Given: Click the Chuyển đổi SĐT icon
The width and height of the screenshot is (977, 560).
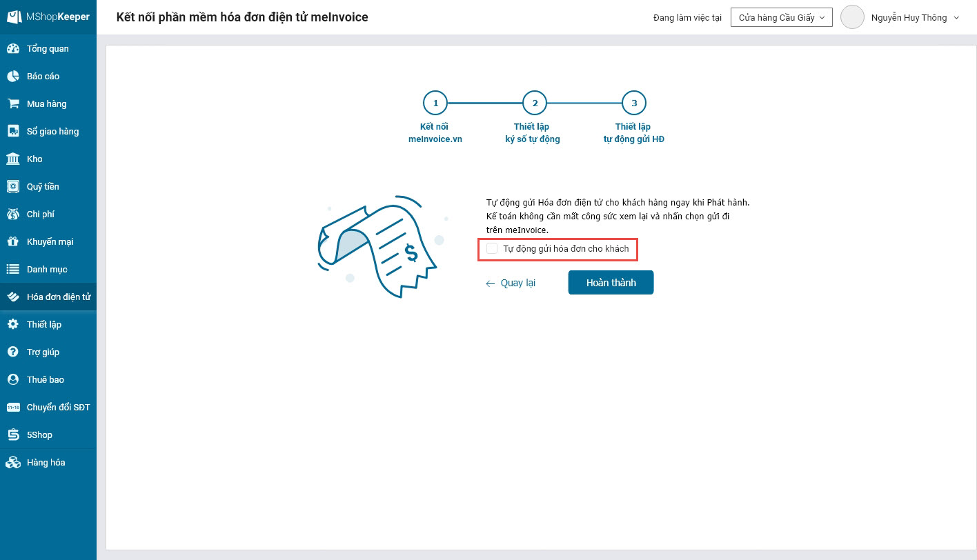Looking at the screenshot, I should click(x=13, y=408).
